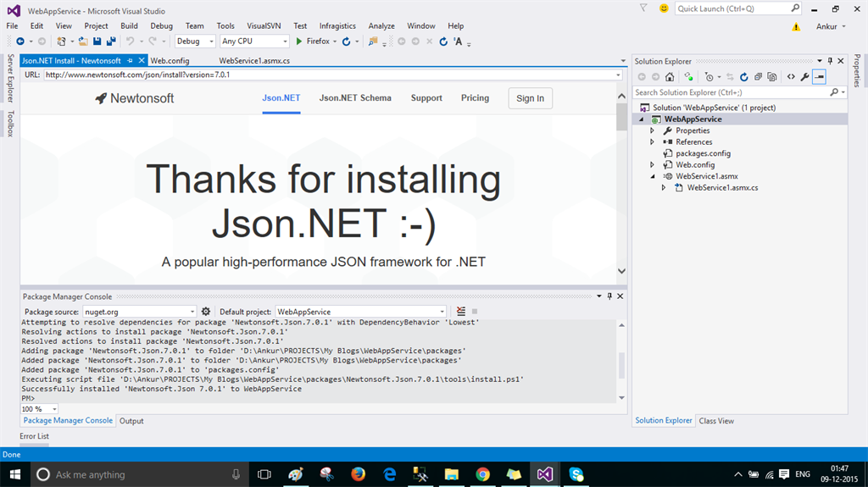Click View Code icon in Solution Explorer
This screenshot has height=487, width=868.
pyautogui.click(x=790, y=76)
